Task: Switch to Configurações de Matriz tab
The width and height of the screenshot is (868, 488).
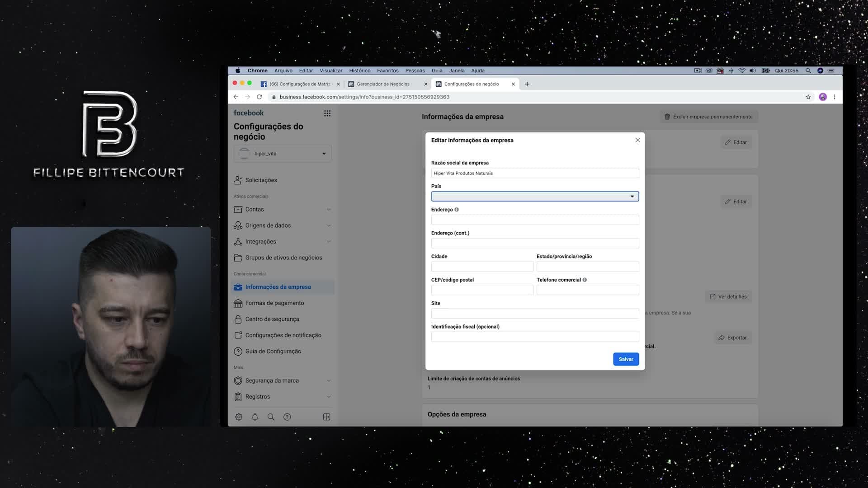Action: pos(300,84)
